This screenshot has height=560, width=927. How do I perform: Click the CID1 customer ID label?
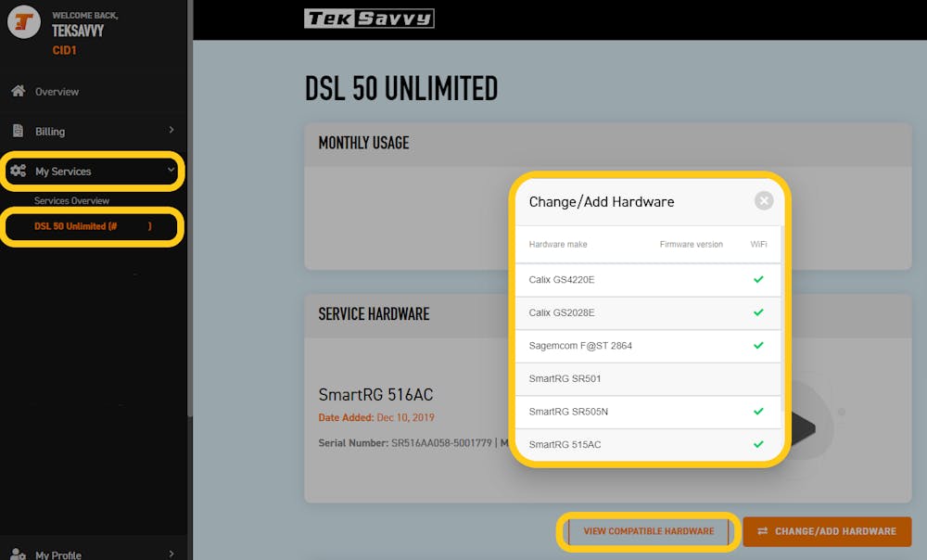(64, 50)
